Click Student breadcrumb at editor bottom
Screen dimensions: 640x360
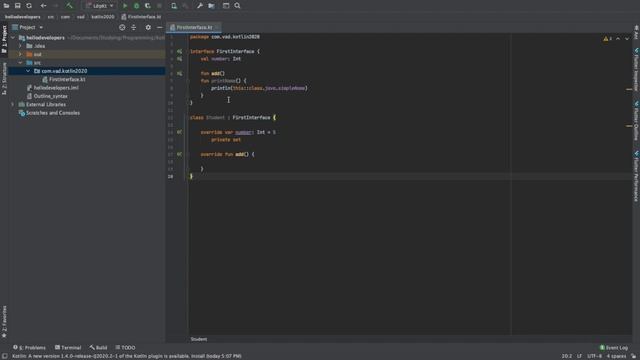[199, 339]
